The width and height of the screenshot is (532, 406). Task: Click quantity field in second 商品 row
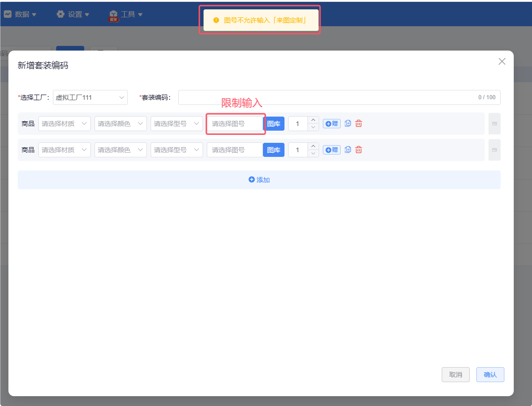(298, 150)
